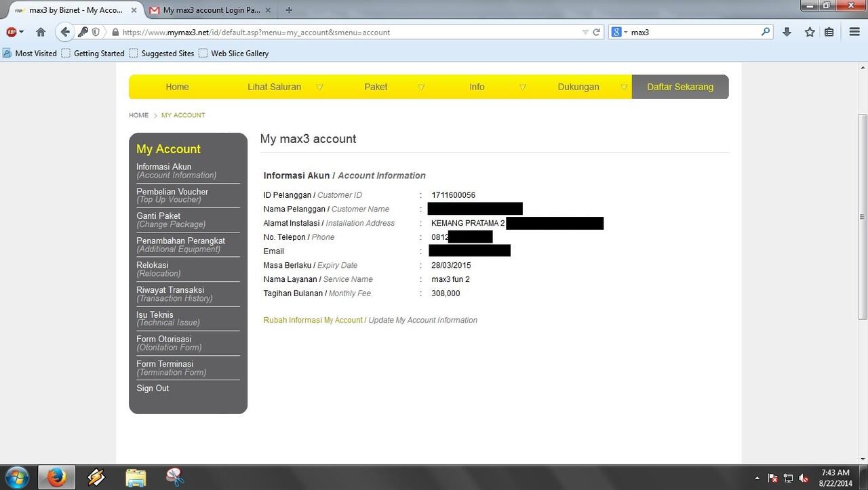Viewport: 868px width, 490px height.
Task: Open the Dukungan menu
Action: click(x=578, y=87)
